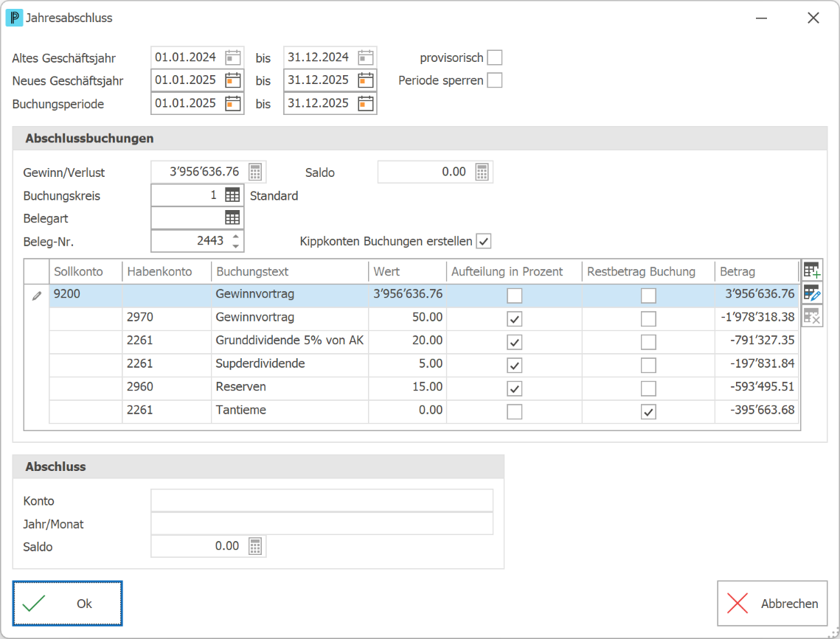
Task: Open calendar for Buchungsperiode end date
Action: point(365,103)
